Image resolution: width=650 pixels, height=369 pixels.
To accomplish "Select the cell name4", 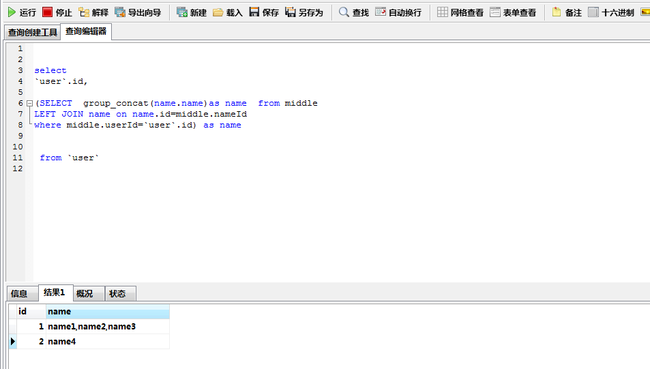I will (x=108, y=342).
